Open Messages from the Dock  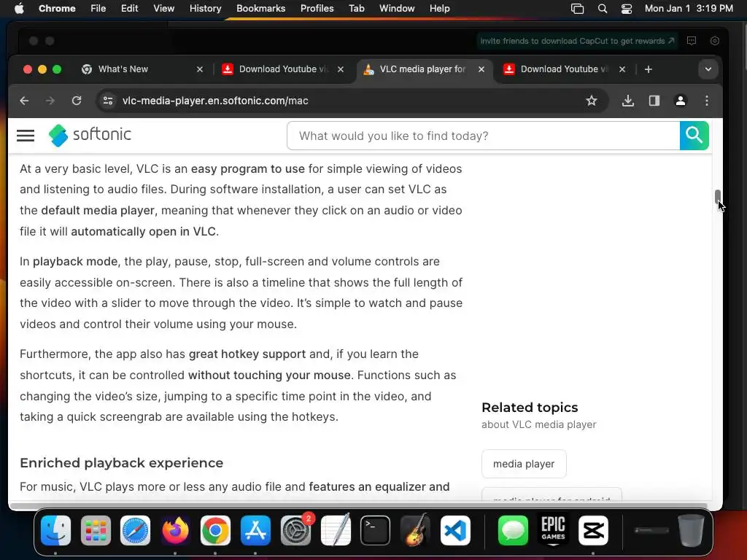click(513, 530)
